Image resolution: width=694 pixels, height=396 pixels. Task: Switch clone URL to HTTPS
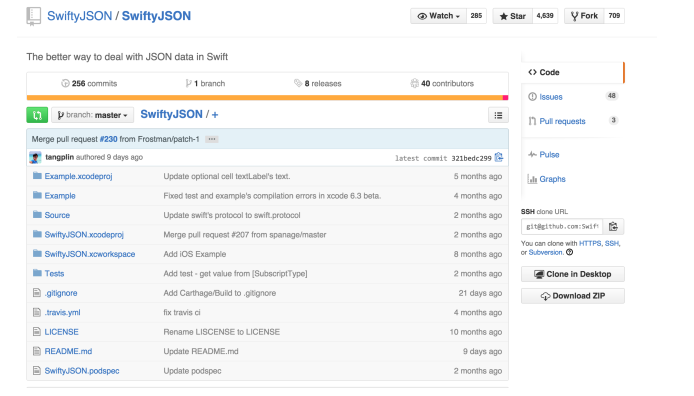click(590, 243)
